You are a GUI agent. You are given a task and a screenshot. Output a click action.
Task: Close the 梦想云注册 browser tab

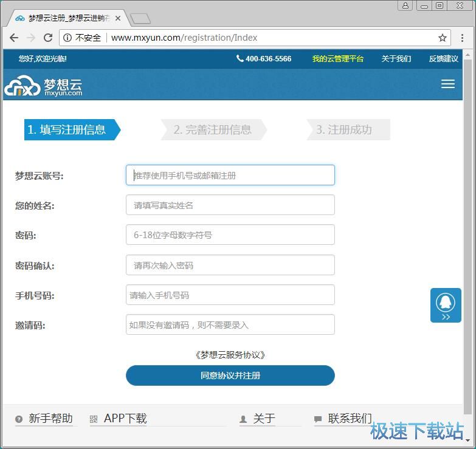[x=118, y=19]
